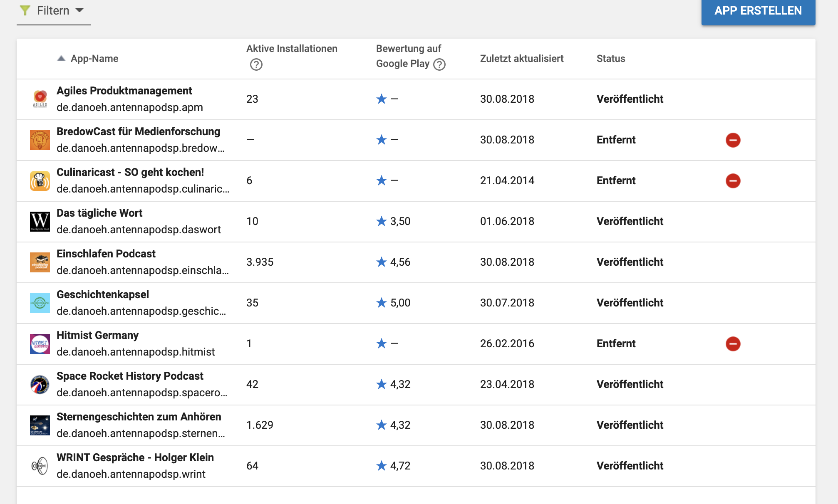
Task: Click date 23.04.2018 in Space Rocket History row
Action: [507, 384]
